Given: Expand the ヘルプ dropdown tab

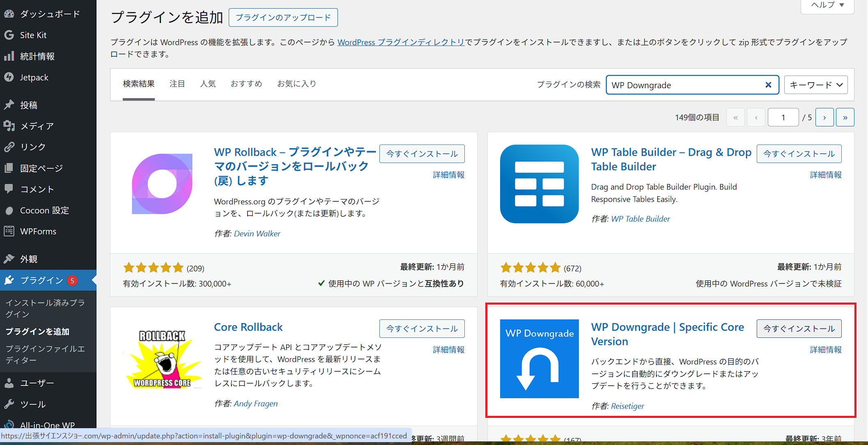Looking at the screenshot, I should 827,5.
